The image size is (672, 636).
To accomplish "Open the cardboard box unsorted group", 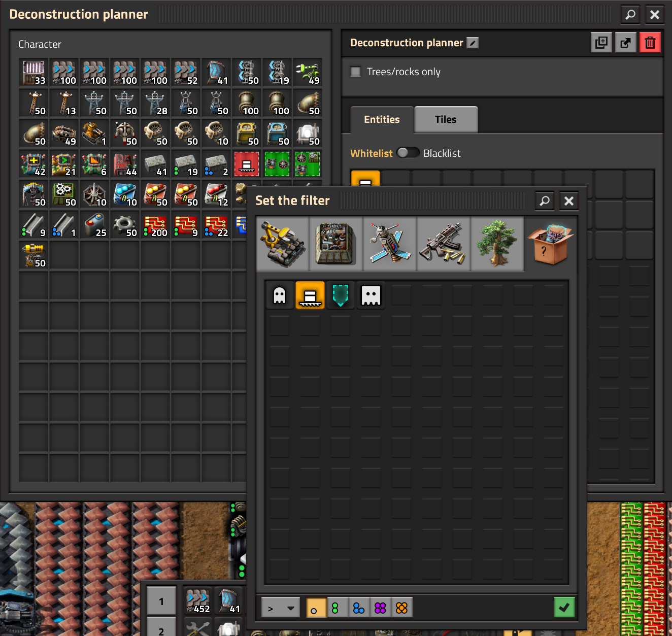I will [x=551, y=244].
